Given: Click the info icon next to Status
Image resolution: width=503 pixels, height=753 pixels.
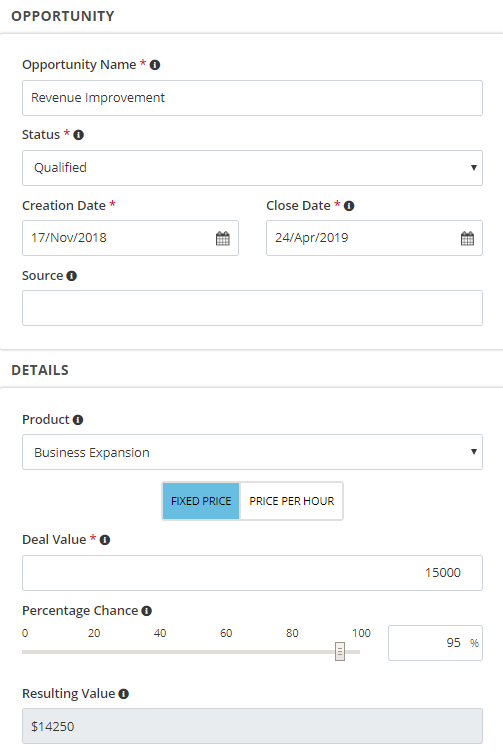Looking at the screenshot, I should (x=79, y=135).
